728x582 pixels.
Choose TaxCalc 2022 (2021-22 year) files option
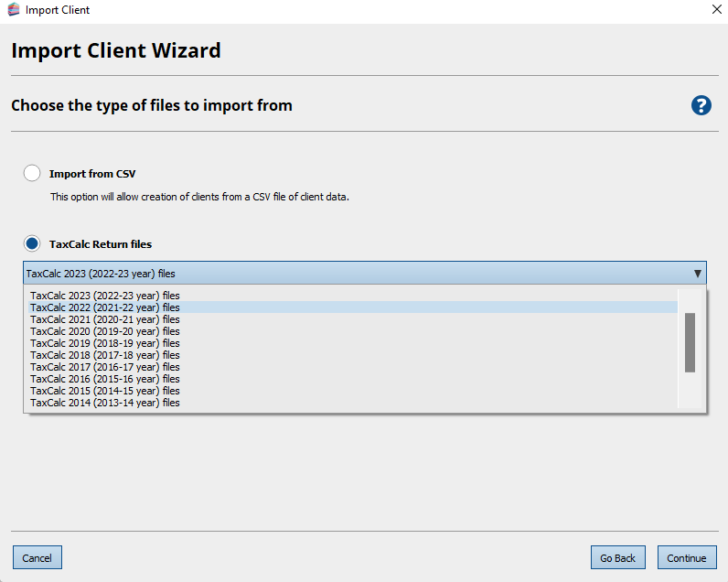(x=105, y=307)
